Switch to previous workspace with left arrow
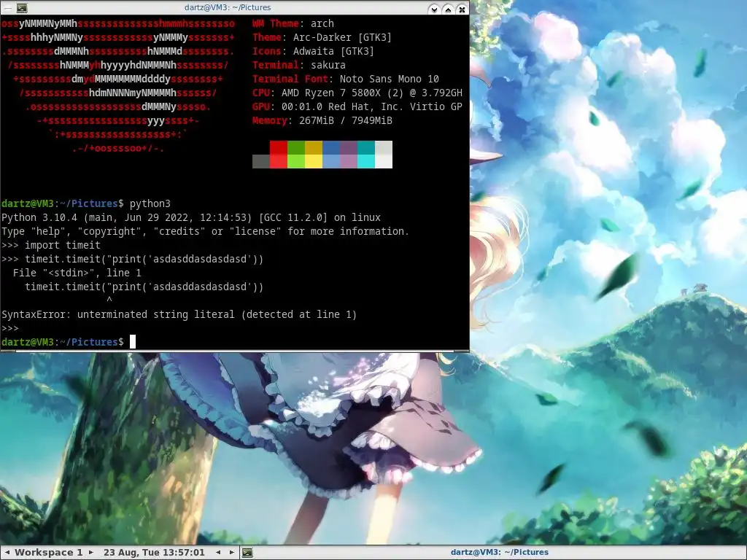This screenshot has width=747, height=560. coord(7,553)
